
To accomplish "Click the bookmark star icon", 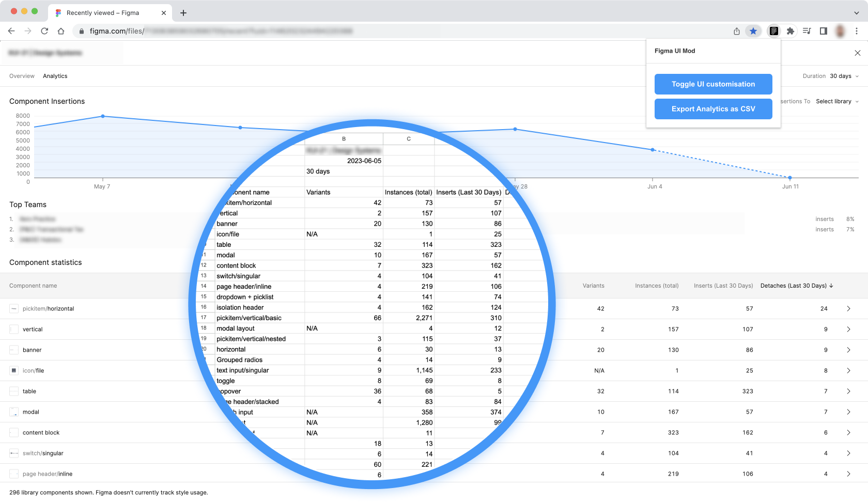I will [x=753, y=31].
